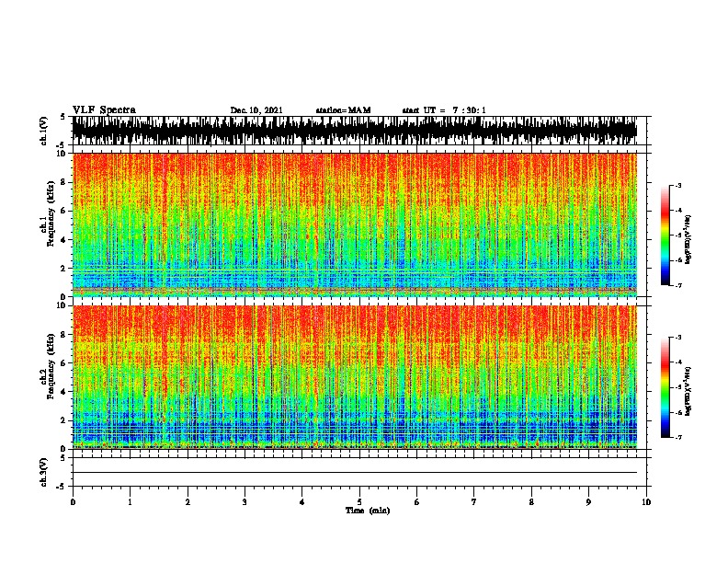Image resolution: width=728 pixels, height=563 pixels.
Task: Click the ch.2 color scale bar
Action: 665,387
